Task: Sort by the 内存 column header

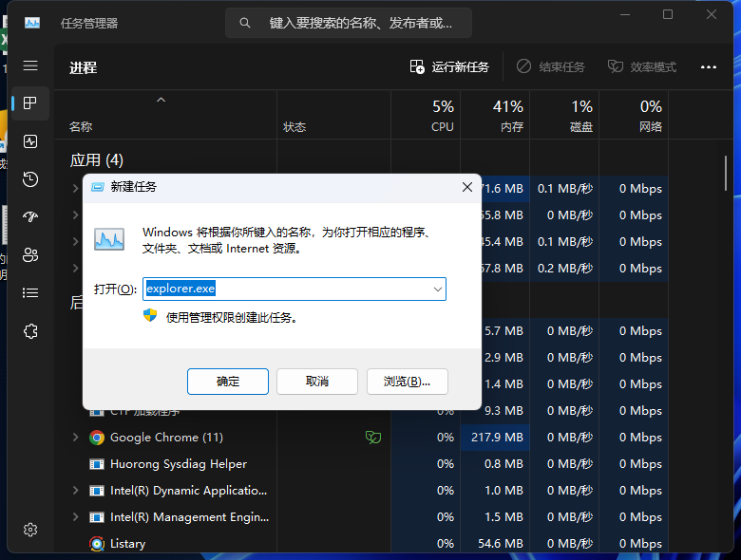Action: 510,116
